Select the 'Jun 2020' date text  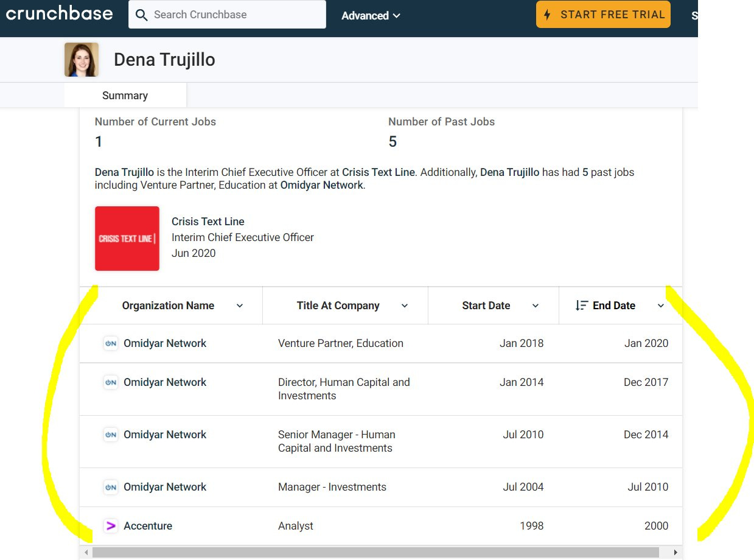point(194,253)
